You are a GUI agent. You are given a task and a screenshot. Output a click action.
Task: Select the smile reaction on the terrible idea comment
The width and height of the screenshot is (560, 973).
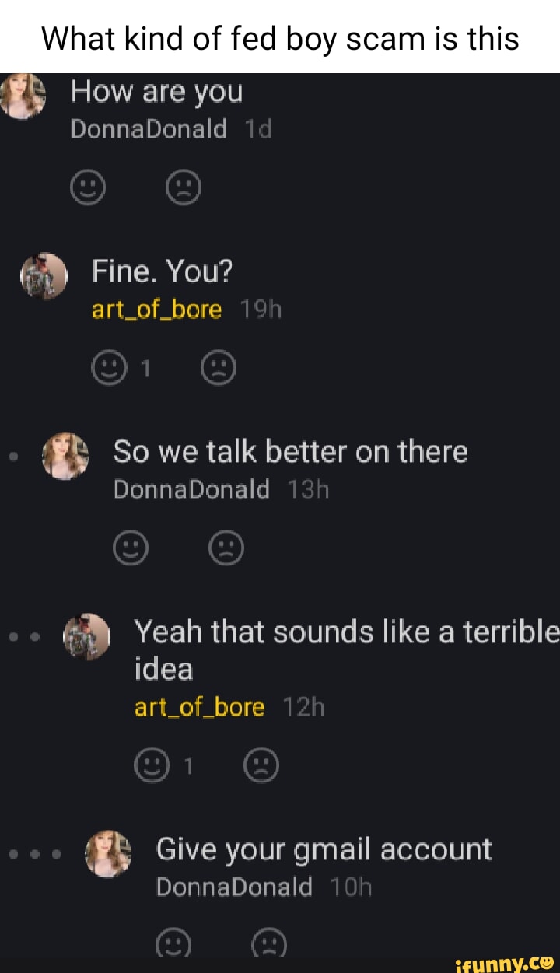pos(152,765)
